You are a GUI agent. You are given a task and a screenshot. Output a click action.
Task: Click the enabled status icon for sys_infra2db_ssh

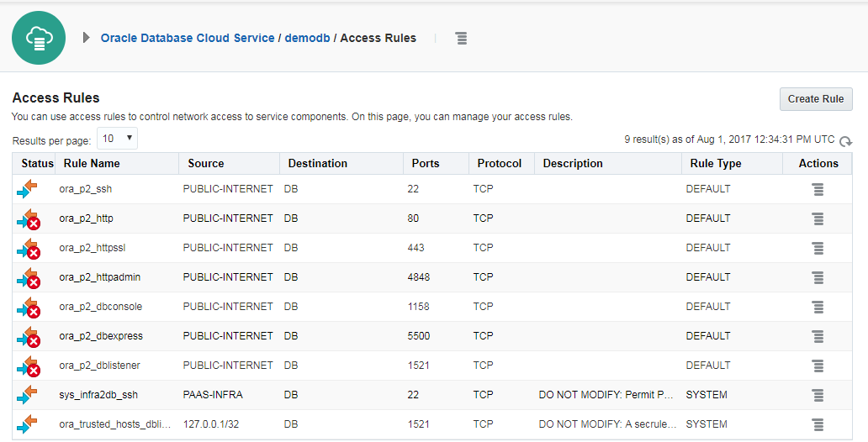(x=28, y=395)
